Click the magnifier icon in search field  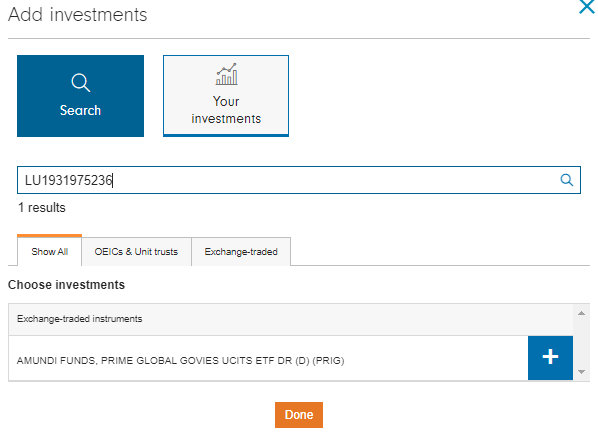click(566, 180)
